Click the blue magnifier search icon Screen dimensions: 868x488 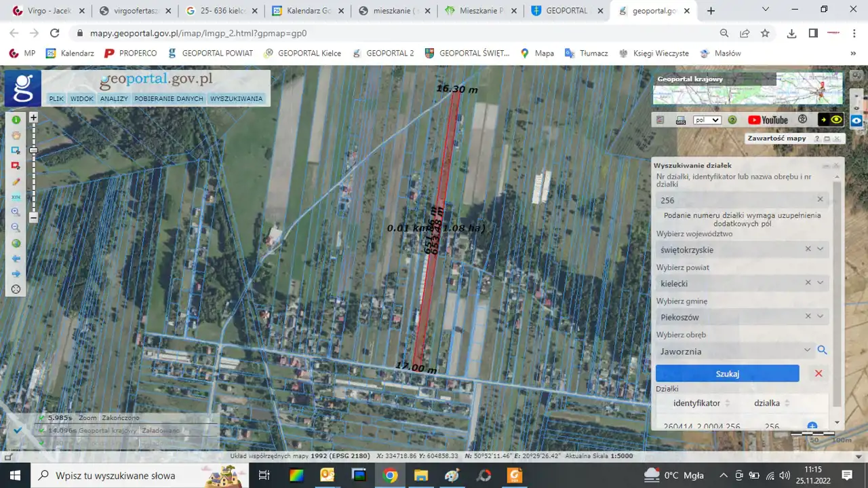pyautogui.click(x=822, y=350)
